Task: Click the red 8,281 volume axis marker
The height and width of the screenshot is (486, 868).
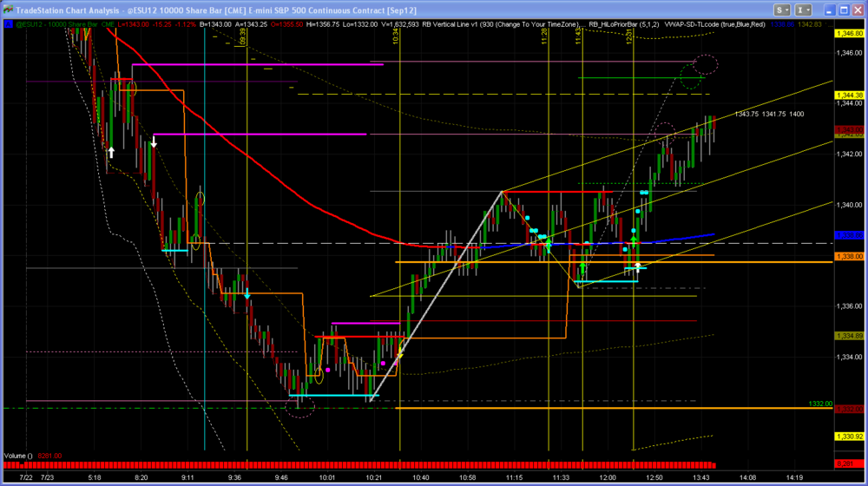Action: pyautogui.click(x=849, y=463)
